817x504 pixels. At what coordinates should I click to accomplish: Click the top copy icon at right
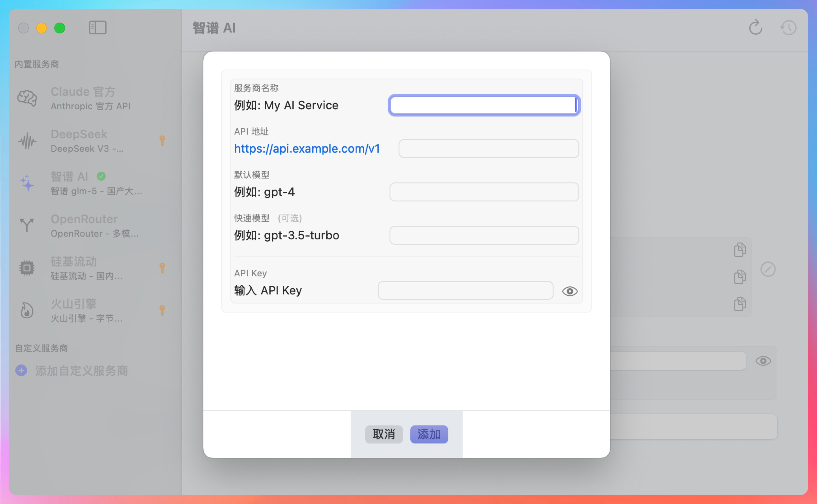pos(740,250)
